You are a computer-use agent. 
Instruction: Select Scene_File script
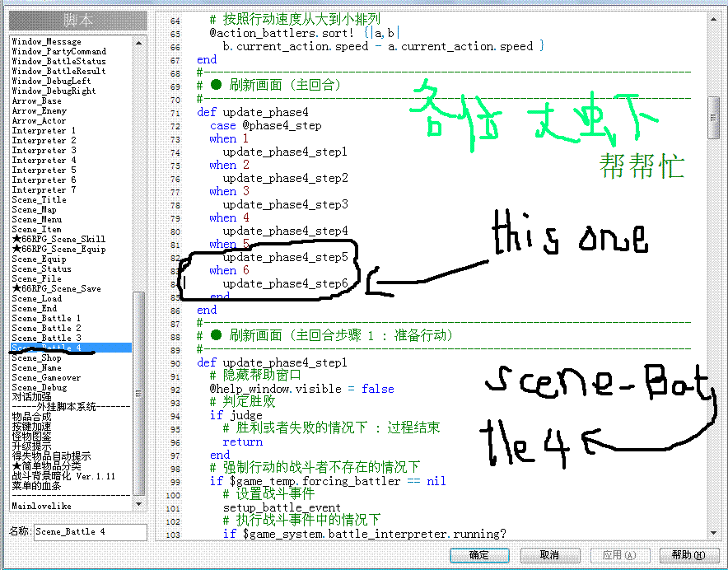coord(36,278)
